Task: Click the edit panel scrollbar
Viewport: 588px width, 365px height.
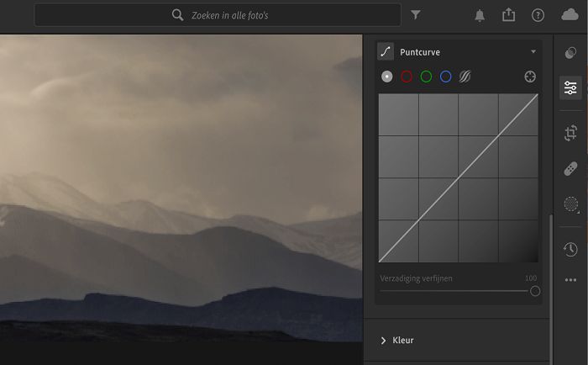Action: click(551, 289)
